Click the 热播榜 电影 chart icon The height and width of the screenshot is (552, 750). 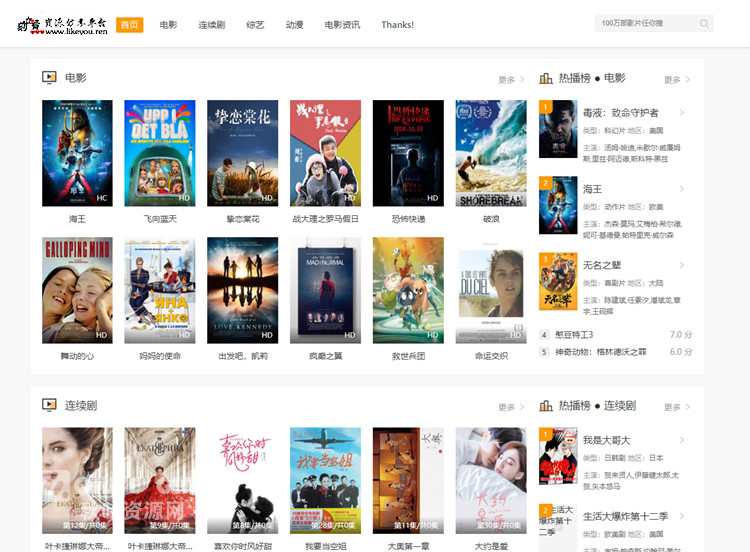click(x=546, y=78)
